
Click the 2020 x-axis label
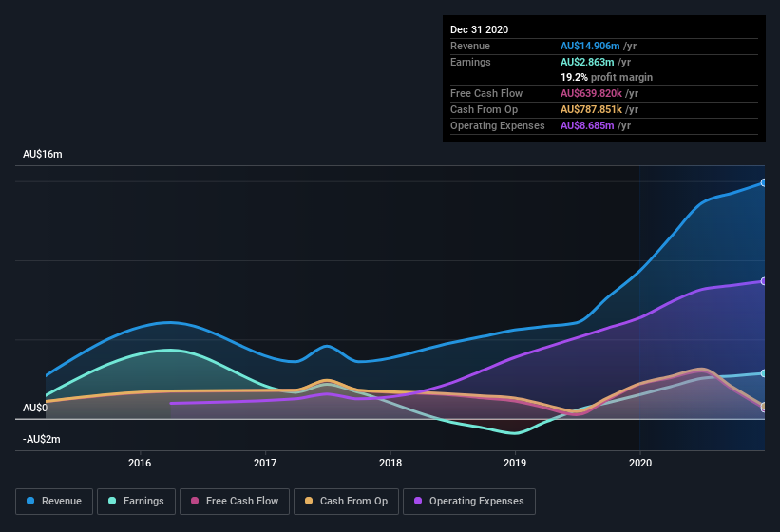click(640, 463)
